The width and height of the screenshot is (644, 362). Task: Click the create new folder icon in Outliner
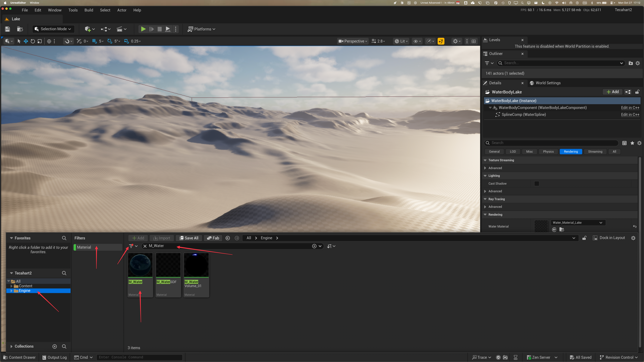coord(631,63)
